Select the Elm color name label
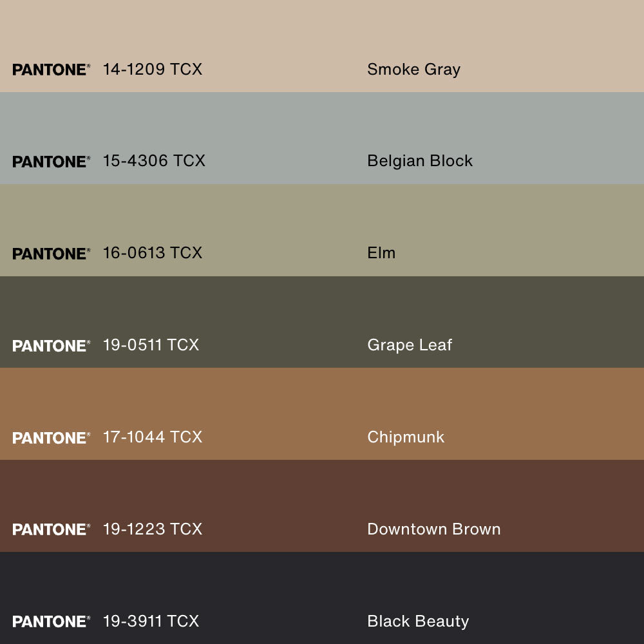The image size is (644, 644). pos(381,252)
